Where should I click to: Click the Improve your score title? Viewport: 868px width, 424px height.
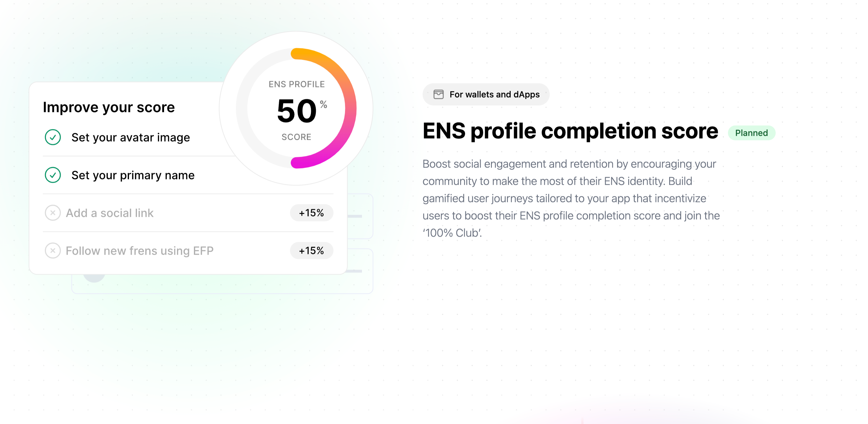[109, 107]
